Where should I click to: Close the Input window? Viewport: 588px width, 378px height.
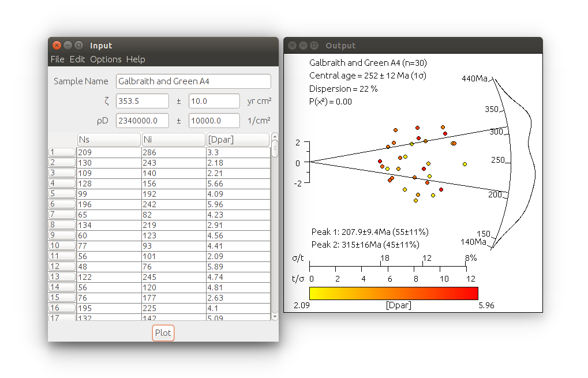click(x=57, y=46)
